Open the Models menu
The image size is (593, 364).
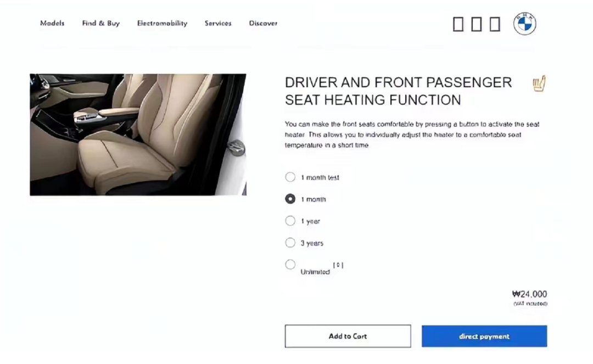[x=52, y=23]
